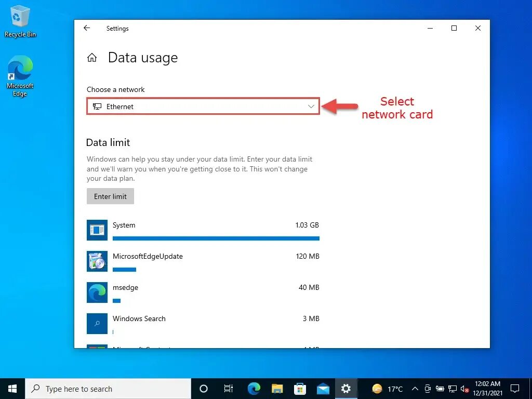Click the Settings home icon
The height and width of the screenshot is (399, 532).
point(92,58)
